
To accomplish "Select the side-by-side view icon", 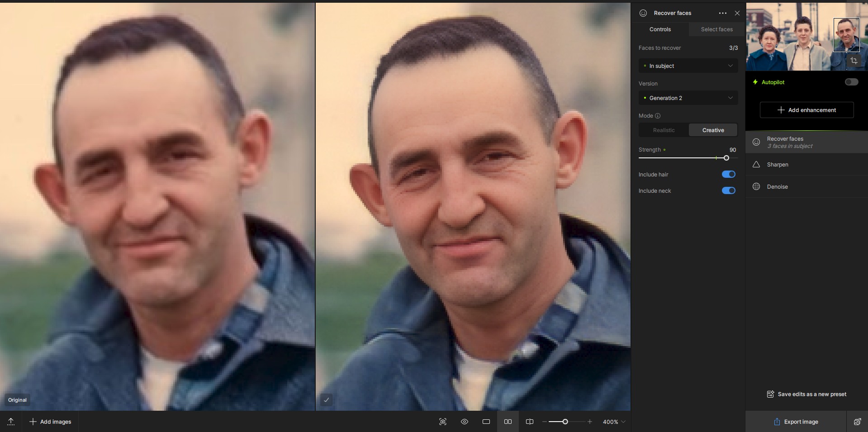I will tap(508, 422).
